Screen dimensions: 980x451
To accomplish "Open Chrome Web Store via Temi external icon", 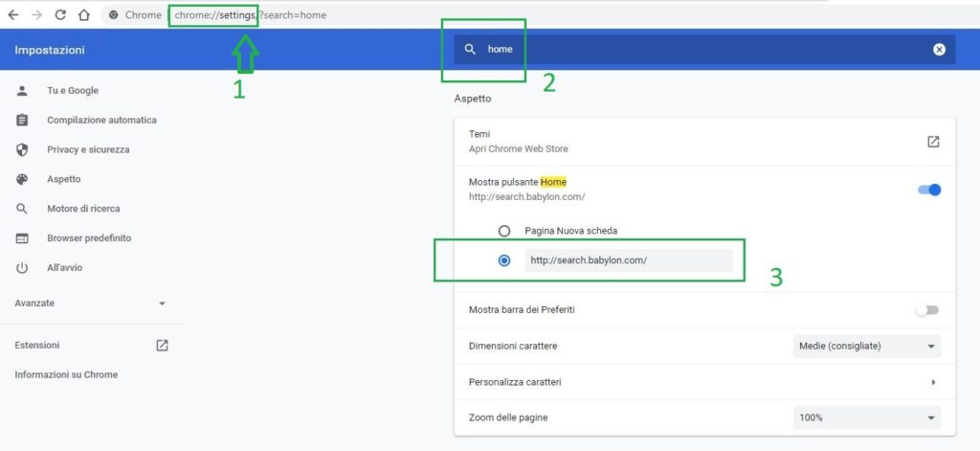I will click(933, 142).
